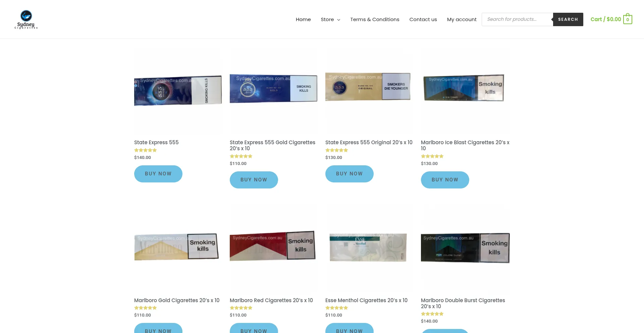Open Marlboro Ice Blast product image

pyautogui.click(x=465, y=91)
